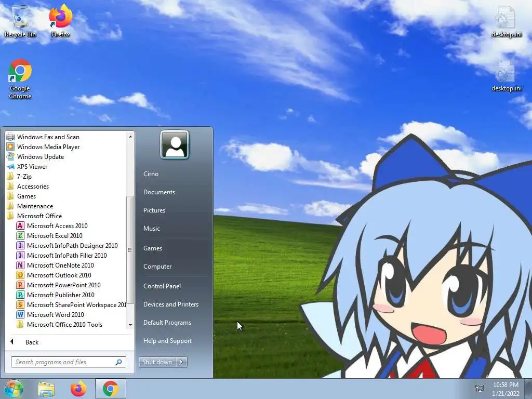The width and height of the screenshot is (532, 399).
Task: Click the network icon in system tray
Action: pyautogui.click(x=480, y=389)
